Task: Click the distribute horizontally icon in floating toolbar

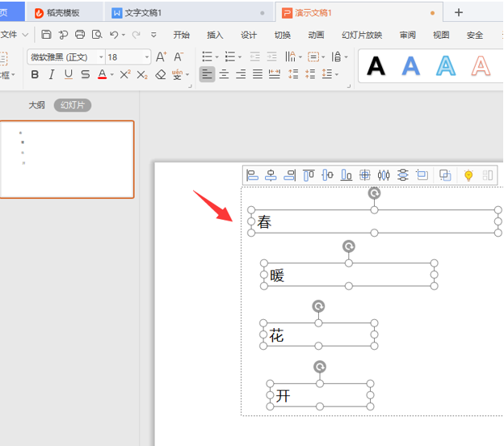Action: [x=384, y=175]
